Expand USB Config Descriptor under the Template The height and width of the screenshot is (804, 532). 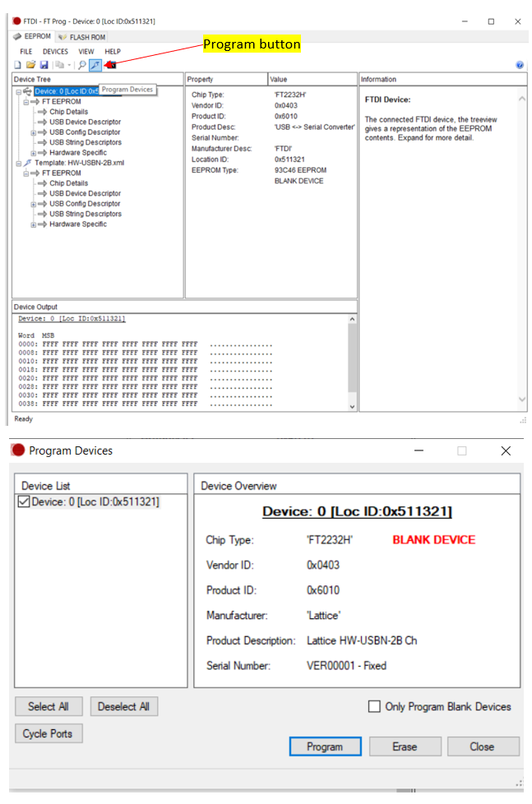point(34,204)
